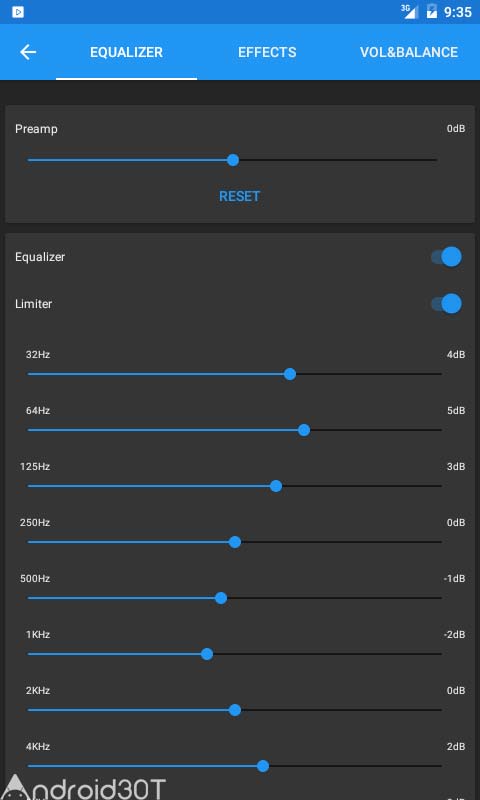This screenshot has height=800, width=480.
Task: Tap the back arrow icon
Action: [28, 52]
